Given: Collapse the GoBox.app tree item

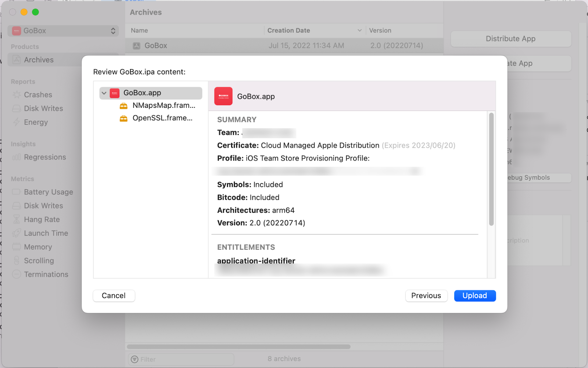Looking at the screenshot, I should point(104,93).
